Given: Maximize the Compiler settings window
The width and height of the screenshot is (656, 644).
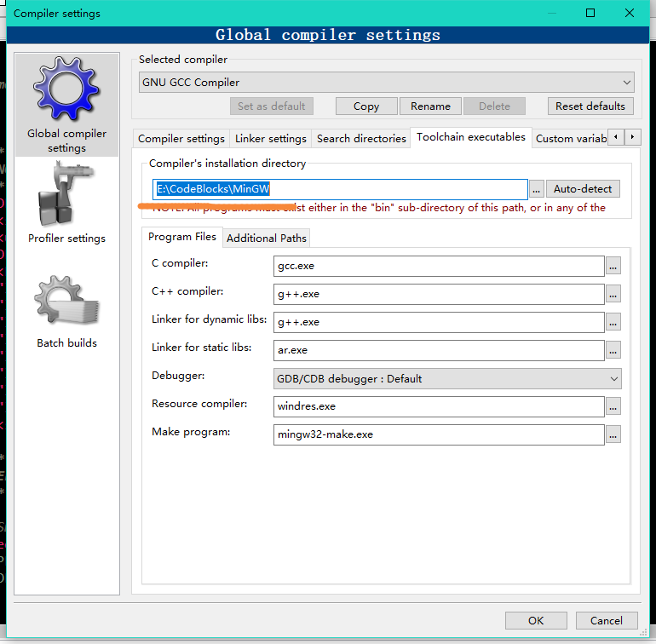Looking at the screenshot, I should coord(590,13).
